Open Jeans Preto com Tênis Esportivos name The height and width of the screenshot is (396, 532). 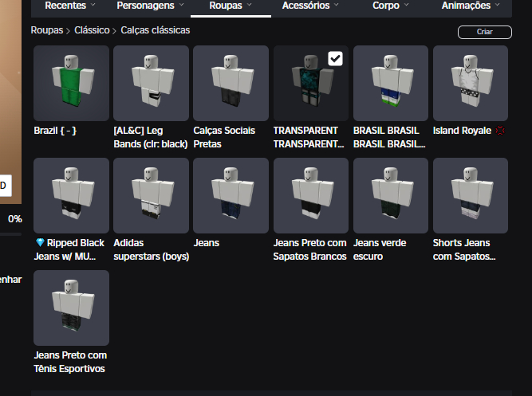[x=70, y=362]
